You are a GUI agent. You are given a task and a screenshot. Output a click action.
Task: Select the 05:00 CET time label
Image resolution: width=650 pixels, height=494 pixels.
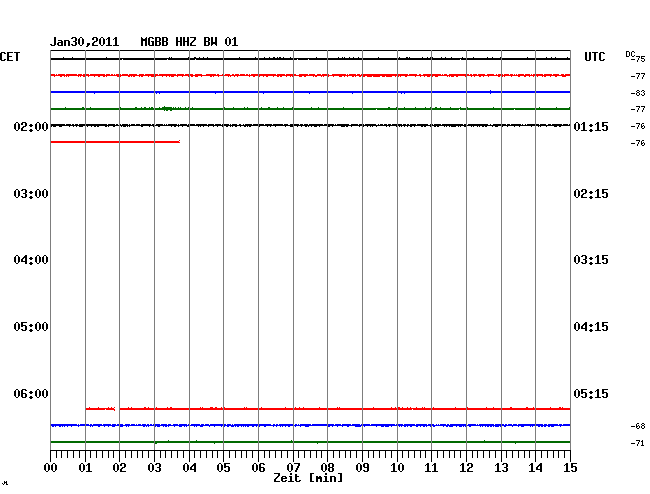(x=31, y=327)
